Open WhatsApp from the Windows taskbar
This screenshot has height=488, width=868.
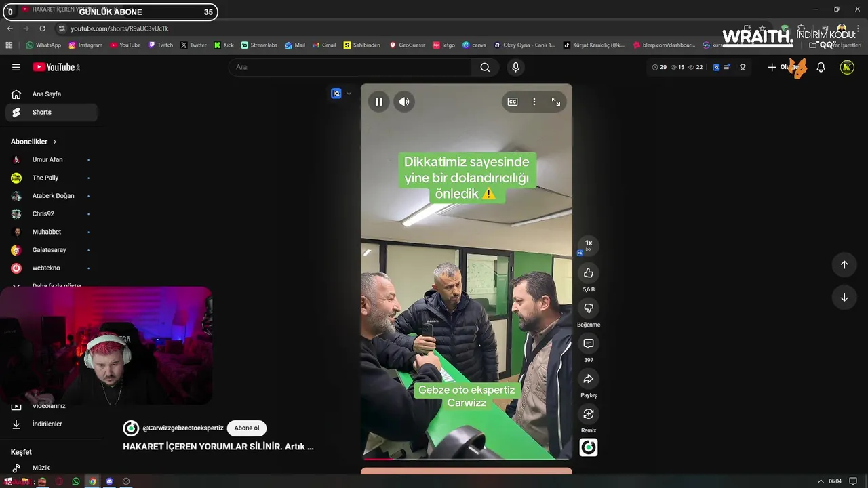point(76,481)
